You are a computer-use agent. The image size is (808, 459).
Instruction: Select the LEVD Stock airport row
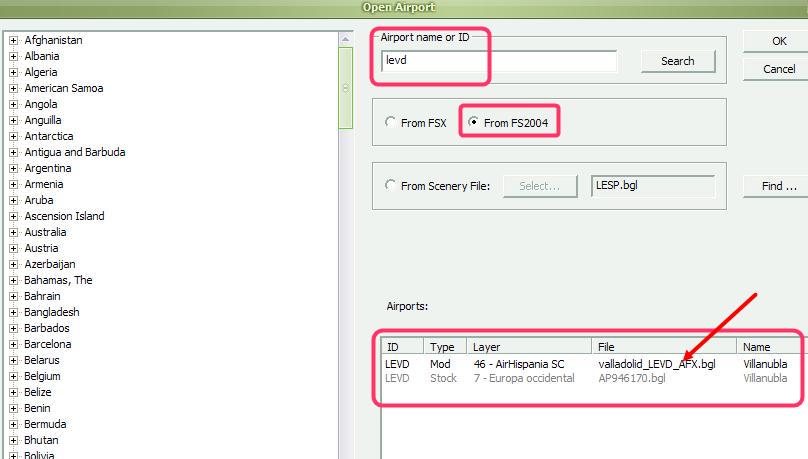pos(560,379)
